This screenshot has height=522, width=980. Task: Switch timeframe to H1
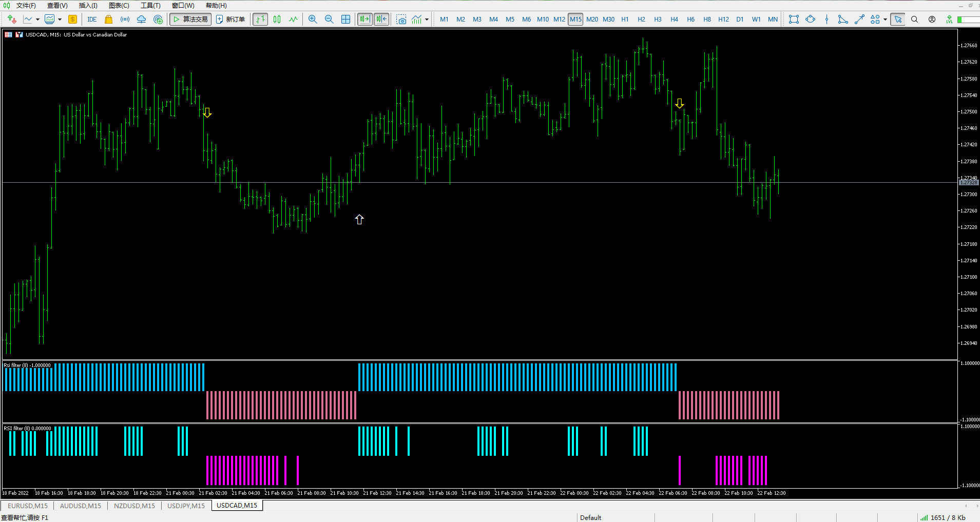(x=625, y=20)
